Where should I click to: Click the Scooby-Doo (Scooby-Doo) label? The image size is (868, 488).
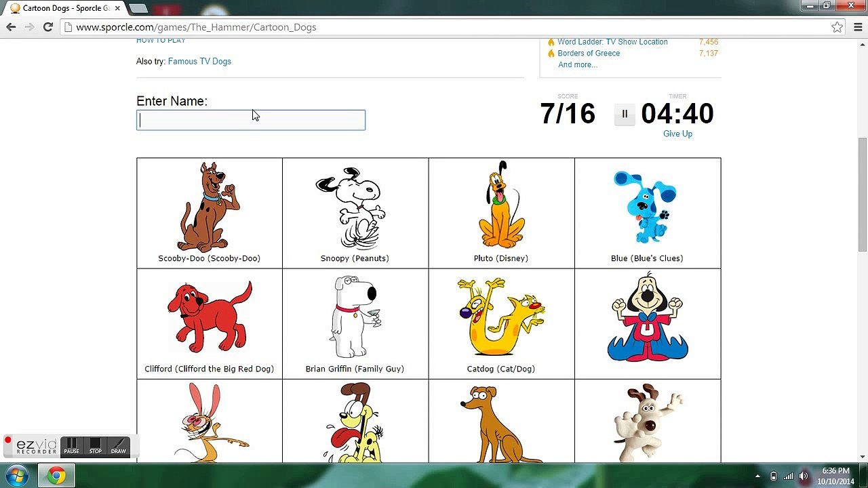[210, 258]
